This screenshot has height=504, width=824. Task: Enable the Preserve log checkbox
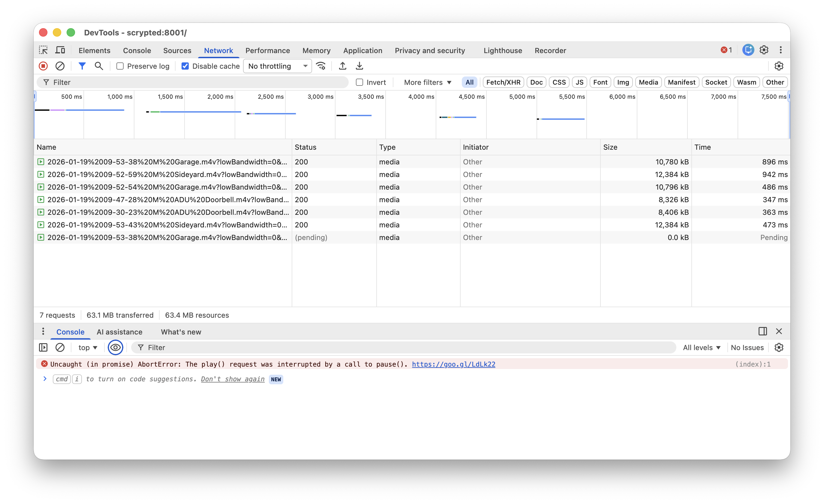(120, 66)
